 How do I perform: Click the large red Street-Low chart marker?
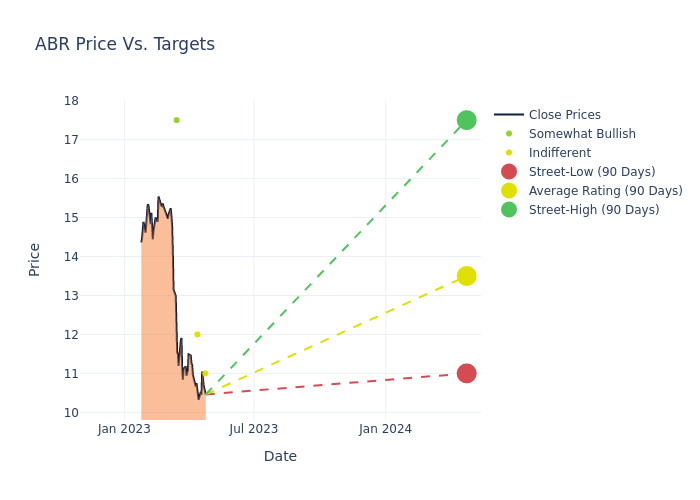coord(466,373)
